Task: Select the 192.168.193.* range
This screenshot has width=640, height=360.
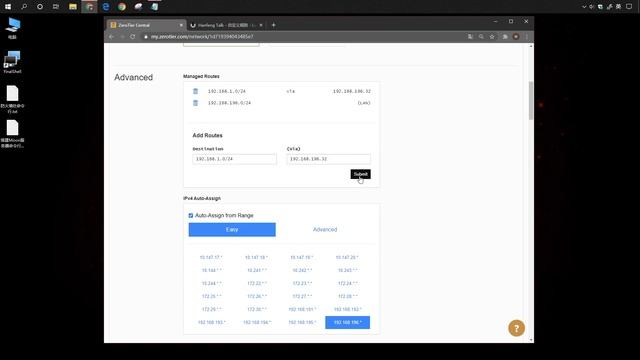Action: click(x=211, y=322)
